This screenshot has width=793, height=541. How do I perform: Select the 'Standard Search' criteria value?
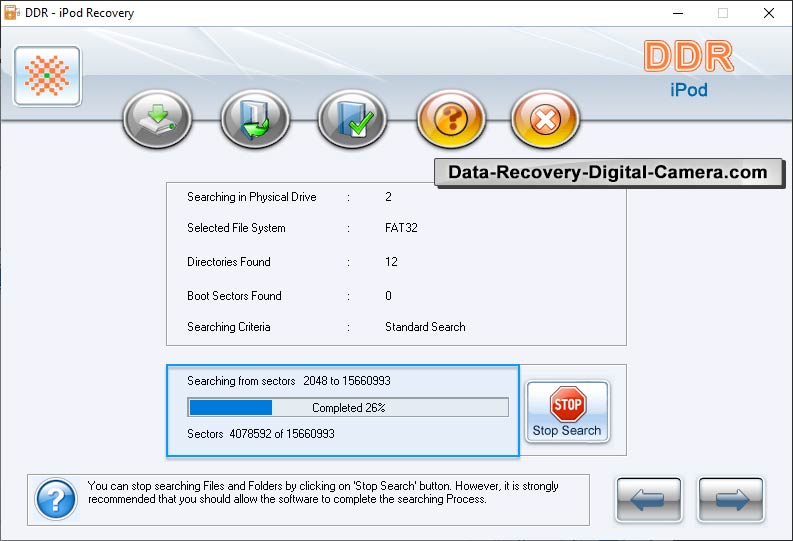(x=425, y=327)
